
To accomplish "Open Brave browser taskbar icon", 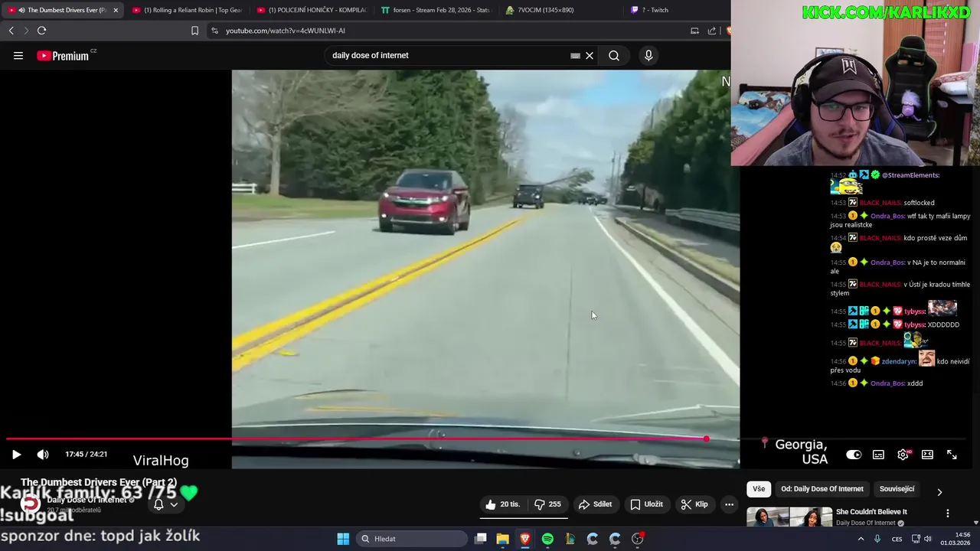I will pyautogui.click(x=525, y=539).
